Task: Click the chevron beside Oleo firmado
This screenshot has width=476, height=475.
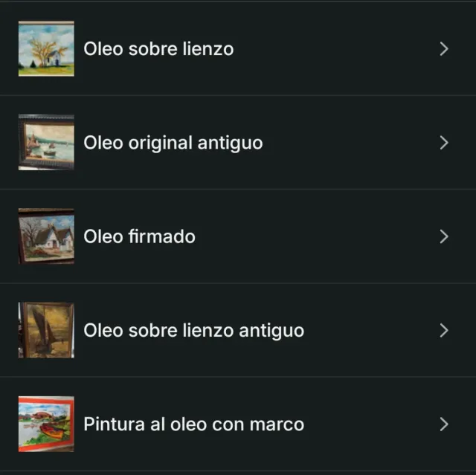Action: point(444,236)
